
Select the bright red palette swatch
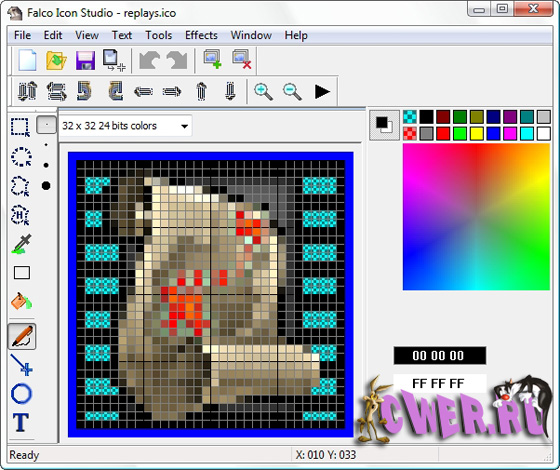443,134
